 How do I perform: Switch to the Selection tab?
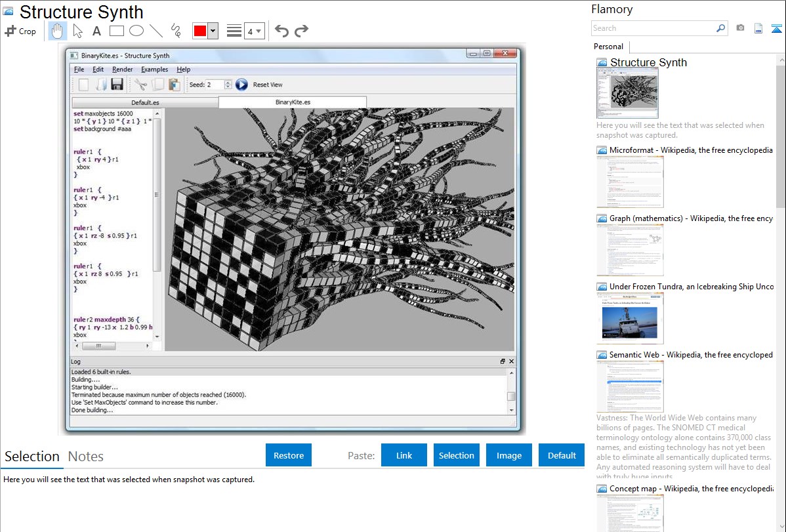coord(32,457)
